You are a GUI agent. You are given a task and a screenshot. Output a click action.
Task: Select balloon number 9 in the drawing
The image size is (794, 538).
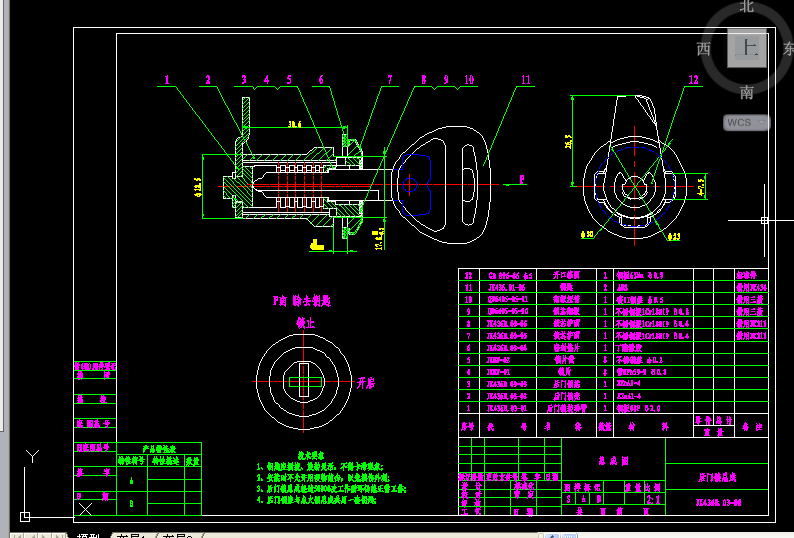pyautogui.click(x=446, y=80)
